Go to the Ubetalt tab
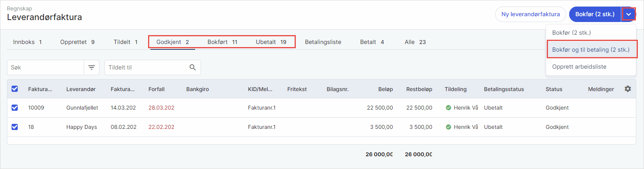This screenshot has width=644, height=169. click(x=271, y=42)
